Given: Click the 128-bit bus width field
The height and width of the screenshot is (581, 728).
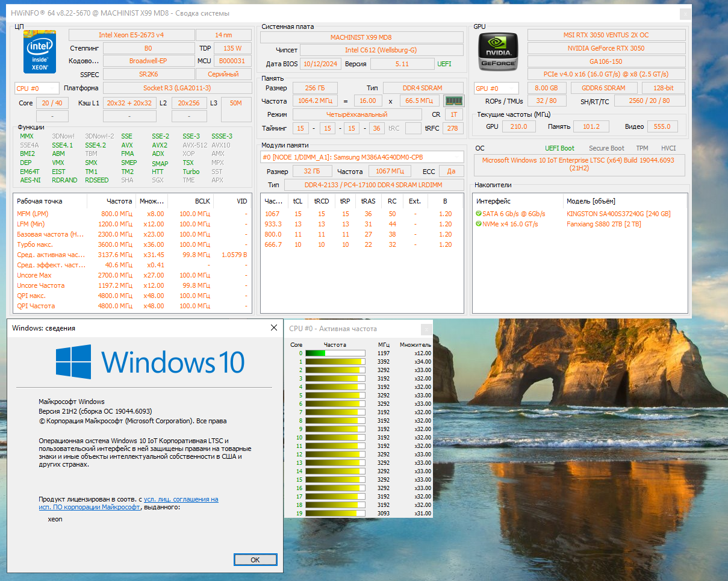Looking at the screenshot, I should pos(662,88).
